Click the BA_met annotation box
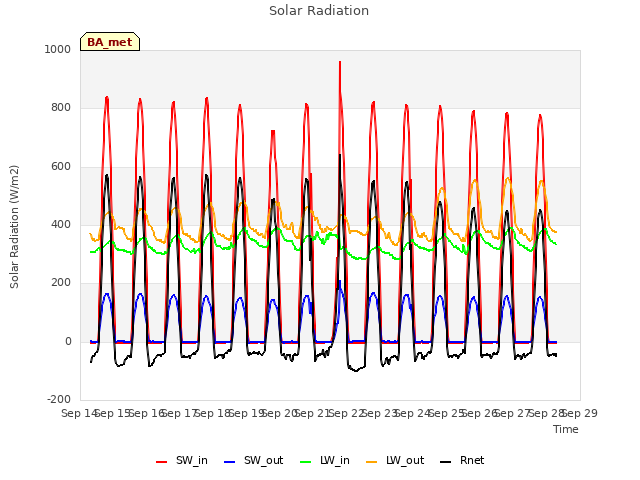640x480 pixels. pyautogui.click(x=110, y=42)
